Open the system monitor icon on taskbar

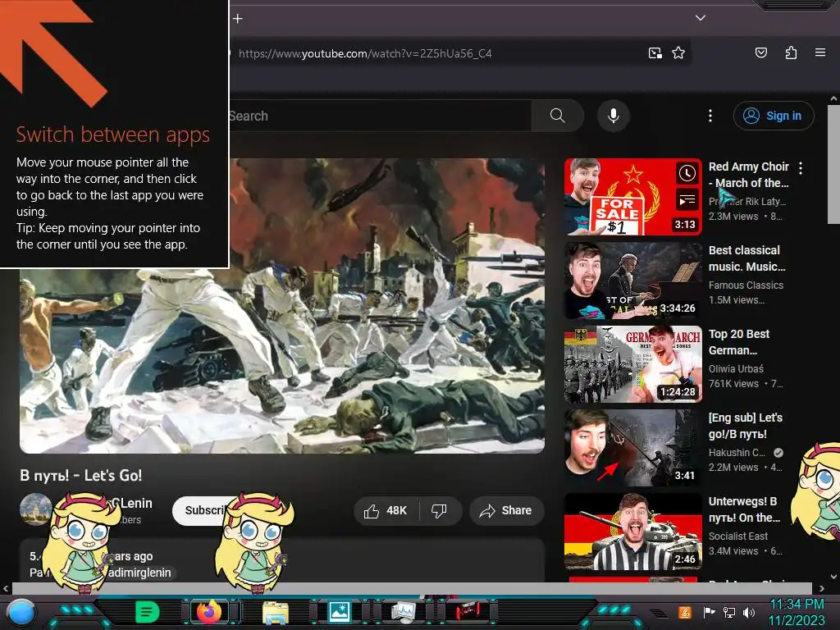pos(404,612)
